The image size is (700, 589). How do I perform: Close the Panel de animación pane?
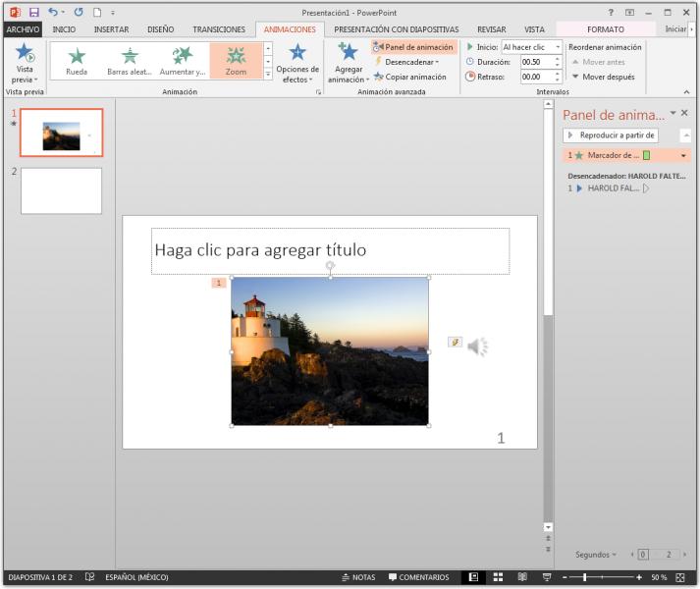(684, 113)
